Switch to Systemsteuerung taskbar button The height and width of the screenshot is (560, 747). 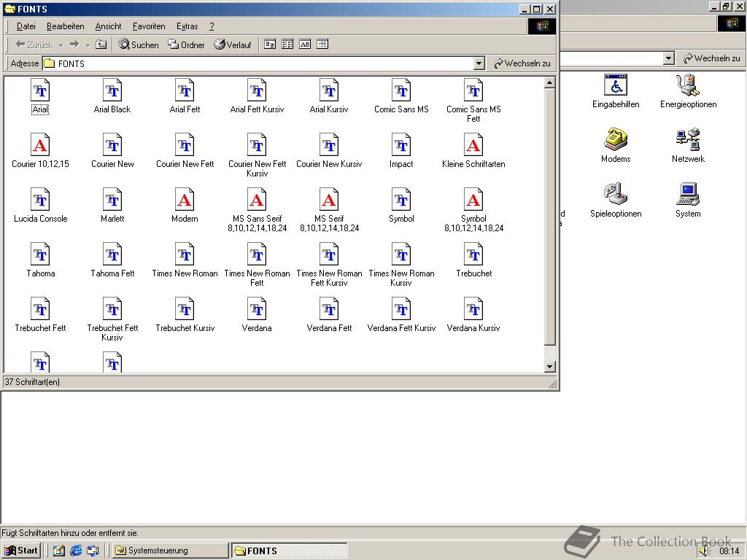pos(170,551)
